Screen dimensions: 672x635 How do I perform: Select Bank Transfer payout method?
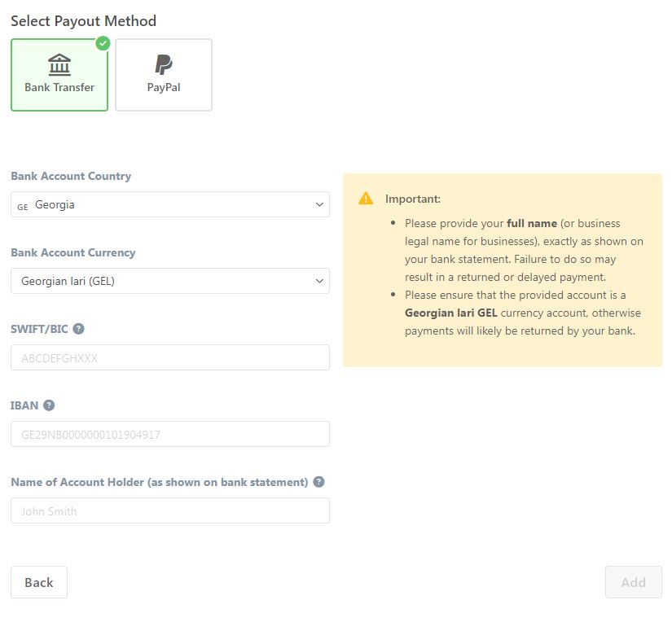tap(59, 75)
